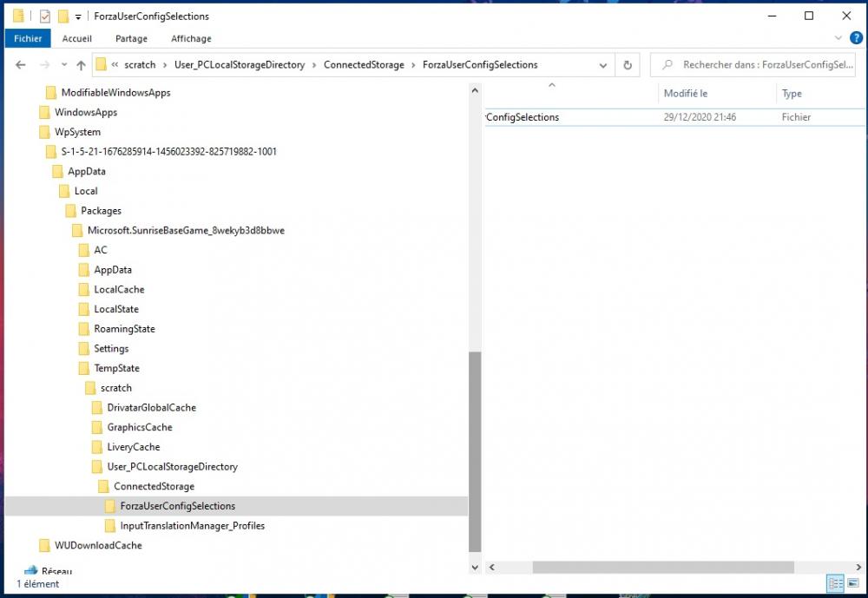Go back to the previous folder
The width and height of the screenshot is (868, 598).
pyautogui.click(x=21, y=65)
